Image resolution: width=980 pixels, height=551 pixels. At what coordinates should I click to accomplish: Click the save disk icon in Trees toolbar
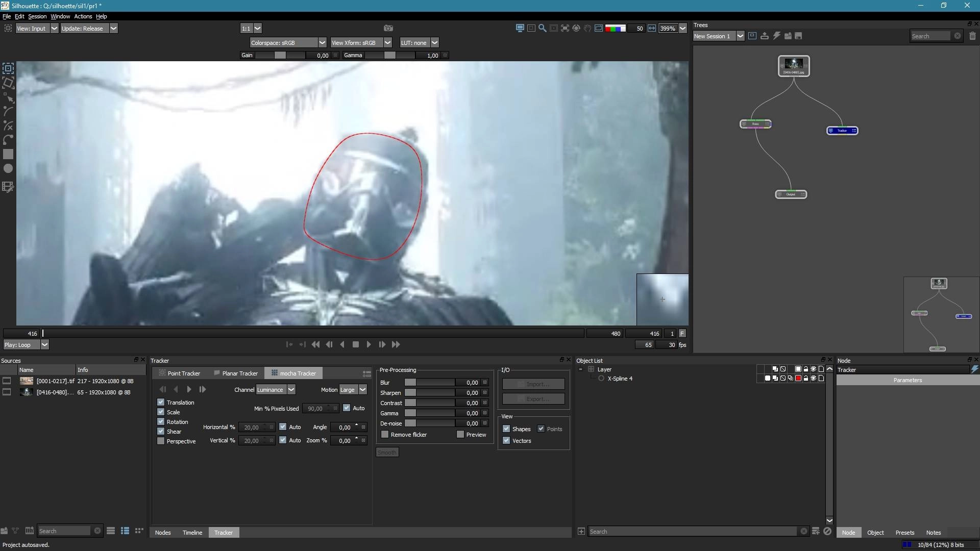pyautogui.click(x=799, y=36)
